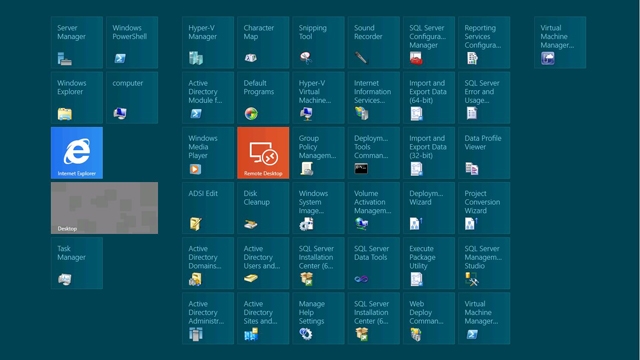The height and width of the screenshot is (360, 640).
Task: Open Active Directory Module for PowerShell tile
Action: 208,98
